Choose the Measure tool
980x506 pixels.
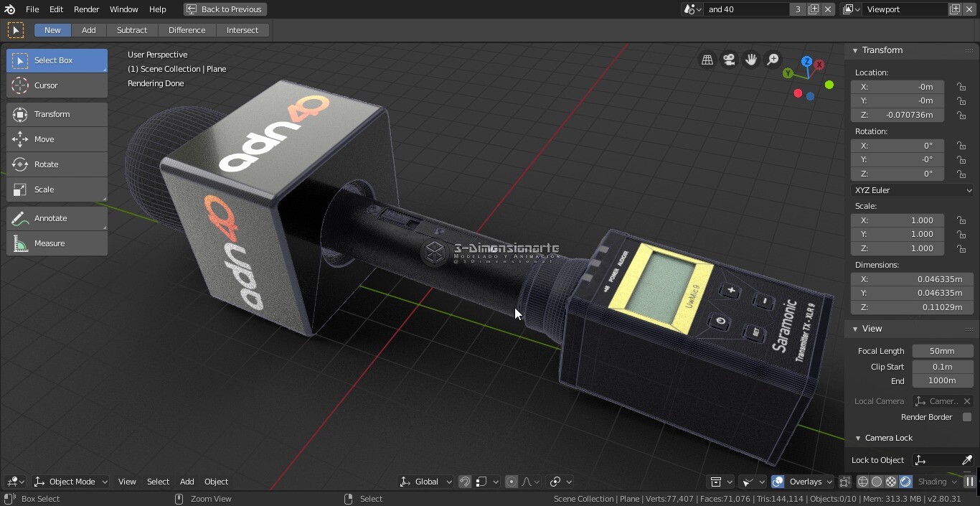point(57,243)
